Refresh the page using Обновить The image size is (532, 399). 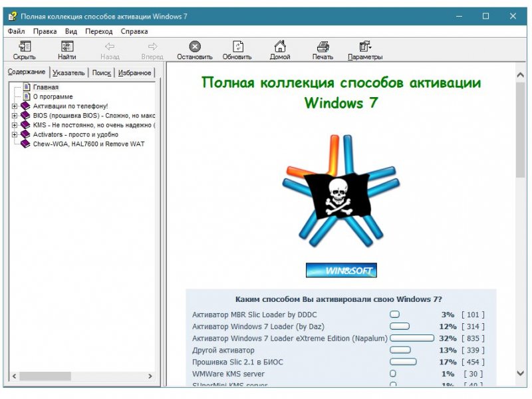pos(237,50)
